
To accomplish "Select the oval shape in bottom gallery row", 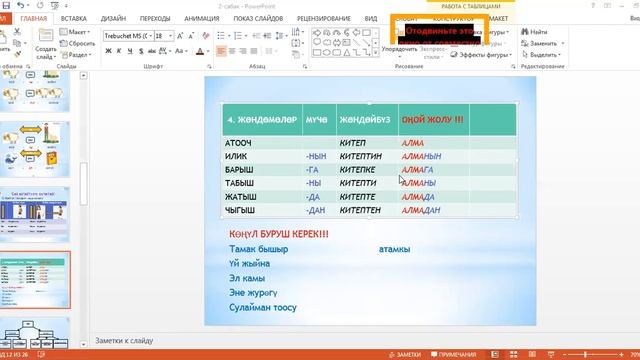I will tap(327, 52).
